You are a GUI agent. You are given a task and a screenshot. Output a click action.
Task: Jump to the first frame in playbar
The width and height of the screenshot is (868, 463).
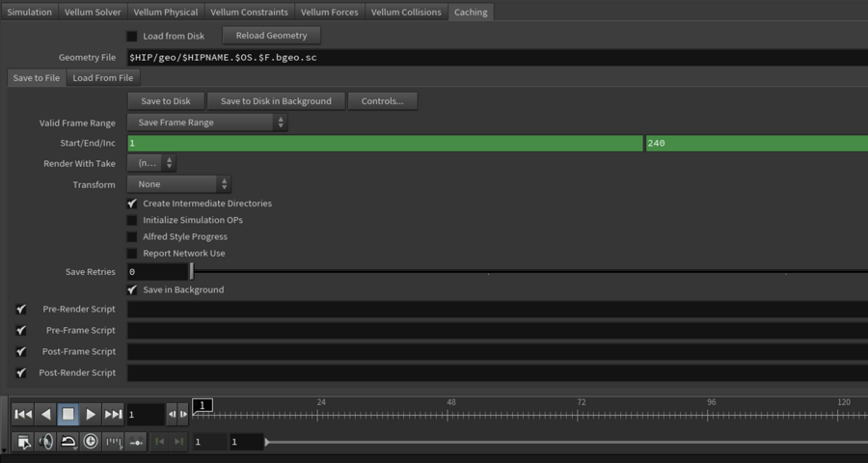(23, 414)
